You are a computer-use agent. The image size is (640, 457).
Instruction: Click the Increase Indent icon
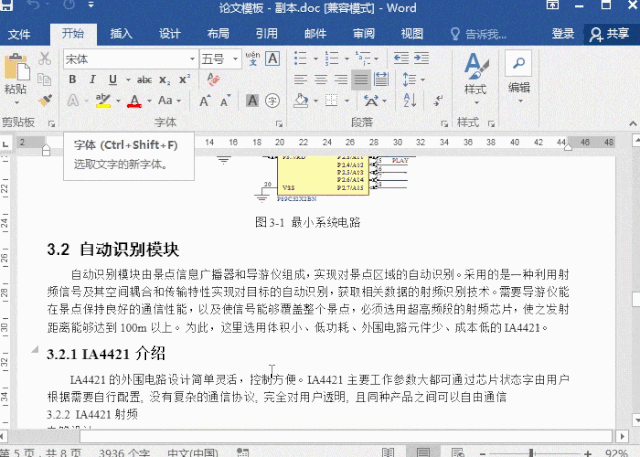(x=421, y=58)
